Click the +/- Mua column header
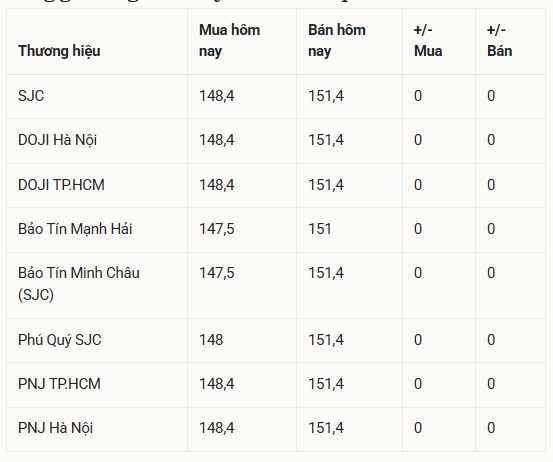Viewport: 553px width, 462px height. 428,41
